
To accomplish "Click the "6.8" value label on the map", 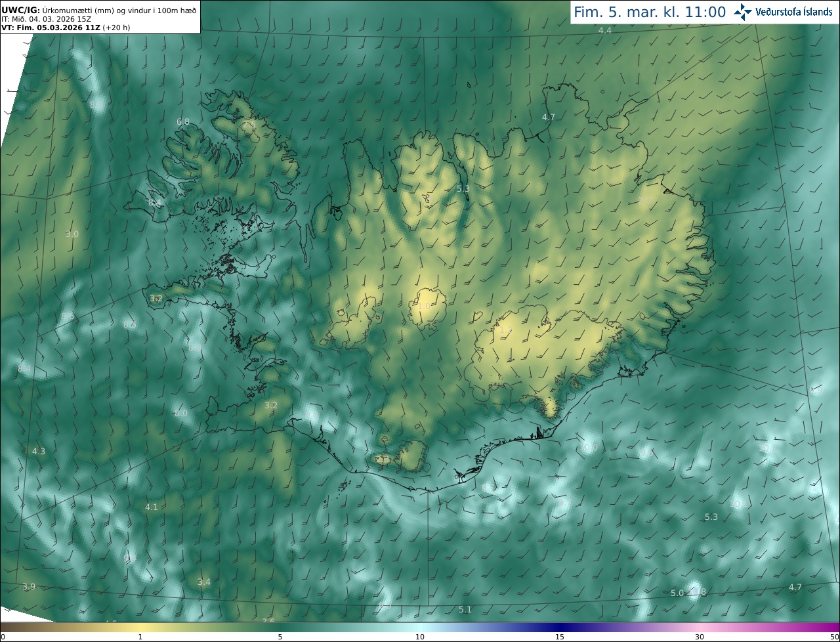I will tap(183, 121).
